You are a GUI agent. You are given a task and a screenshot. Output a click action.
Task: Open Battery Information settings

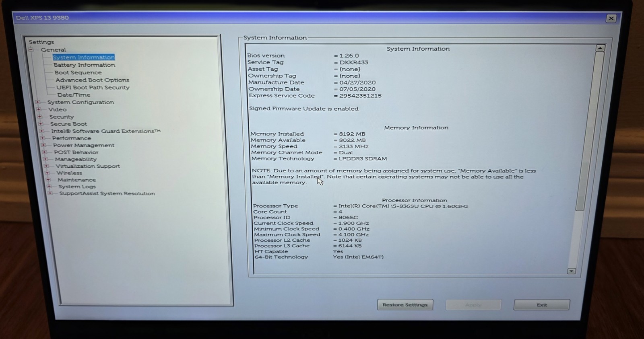[85, 65]
